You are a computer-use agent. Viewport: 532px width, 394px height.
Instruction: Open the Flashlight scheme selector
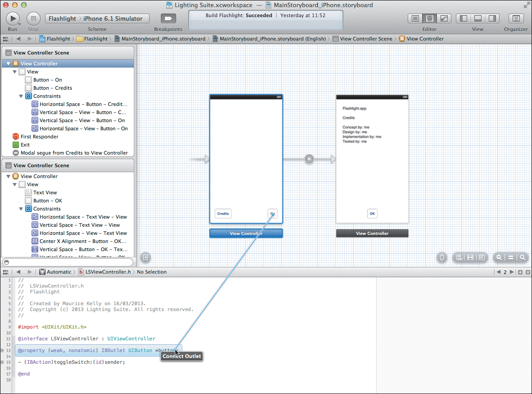pos(62,18)
